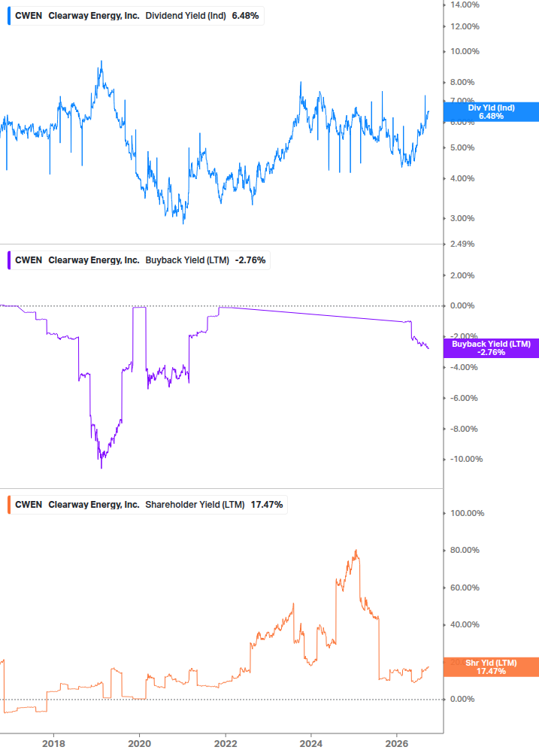Viewport: 539px width, 756px height.
Task: Click the orange Shr Yld 17.47% axis tag
Action: click(x=491, y=666)
